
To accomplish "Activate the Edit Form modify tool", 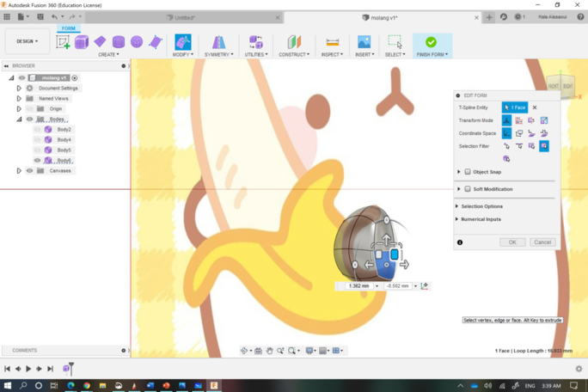I will click(183, 42).
